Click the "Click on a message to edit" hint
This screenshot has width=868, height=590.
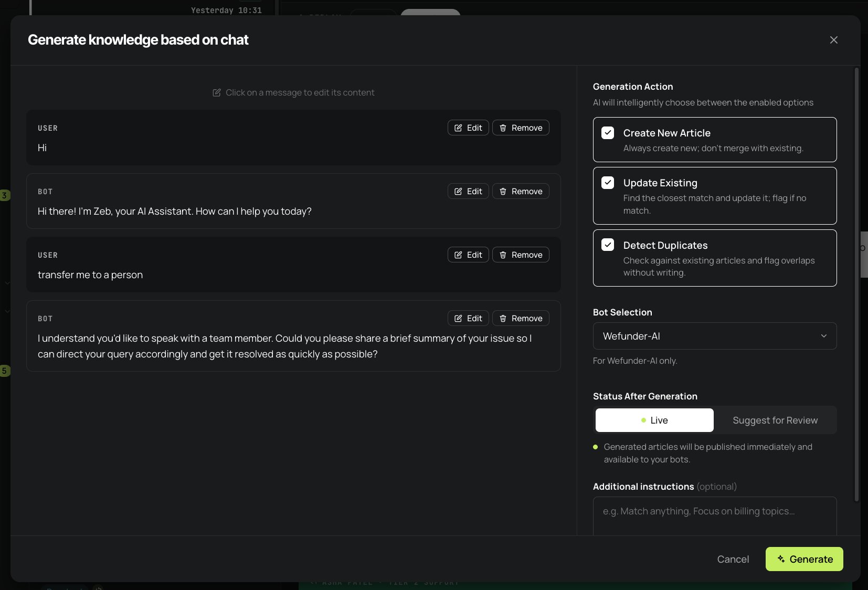294,92
